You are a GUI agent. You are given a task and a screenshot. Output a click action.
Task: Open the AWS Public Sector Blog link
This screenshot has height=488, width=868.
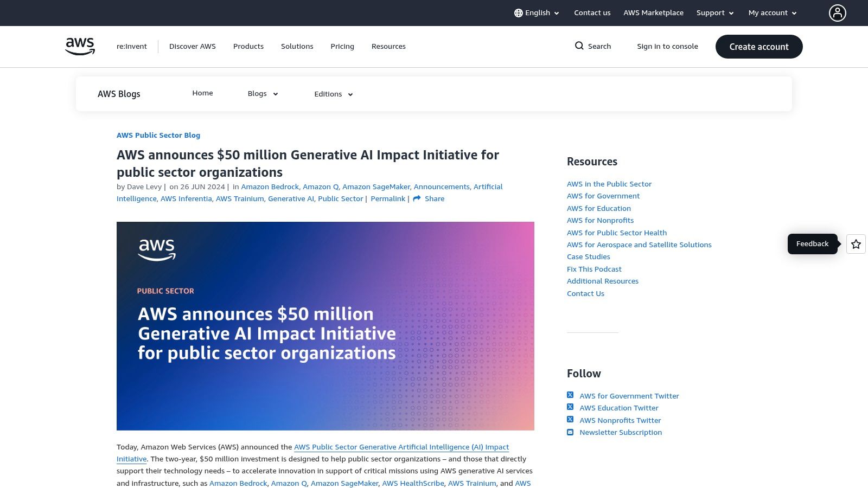(x=158, y=135)
